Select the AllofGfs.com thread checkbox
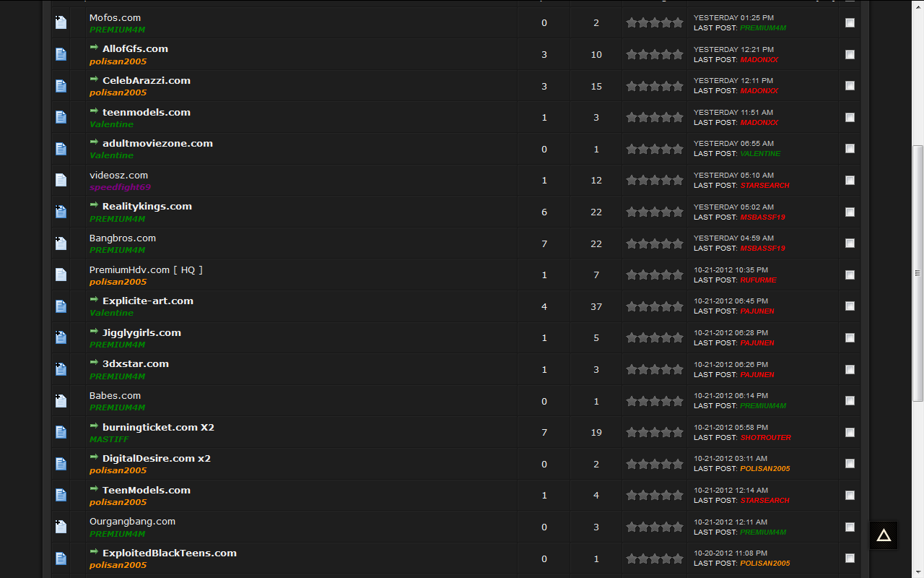Image resolution: width=924 pixels, height=578 pixels. tap(850, 54)
